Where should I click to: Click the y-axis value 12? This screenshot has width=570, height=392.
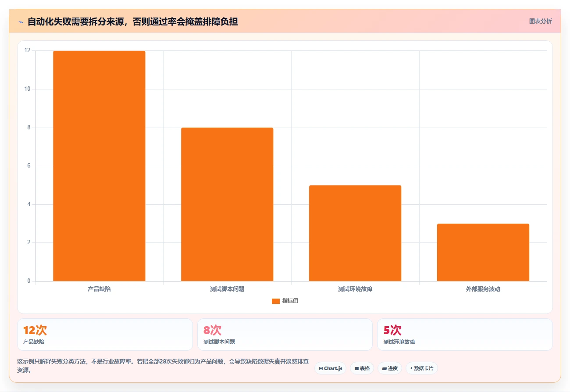(x=28, y=50)
